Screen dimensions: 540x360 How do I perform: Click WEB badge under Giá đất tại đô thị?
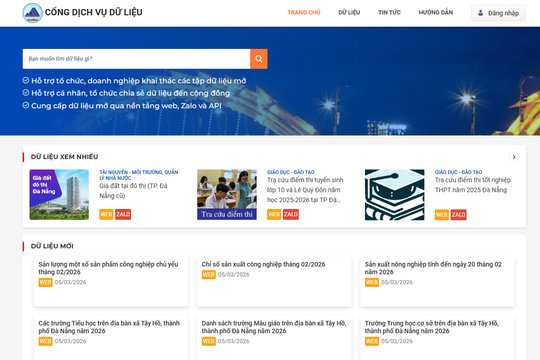[106, 214]
